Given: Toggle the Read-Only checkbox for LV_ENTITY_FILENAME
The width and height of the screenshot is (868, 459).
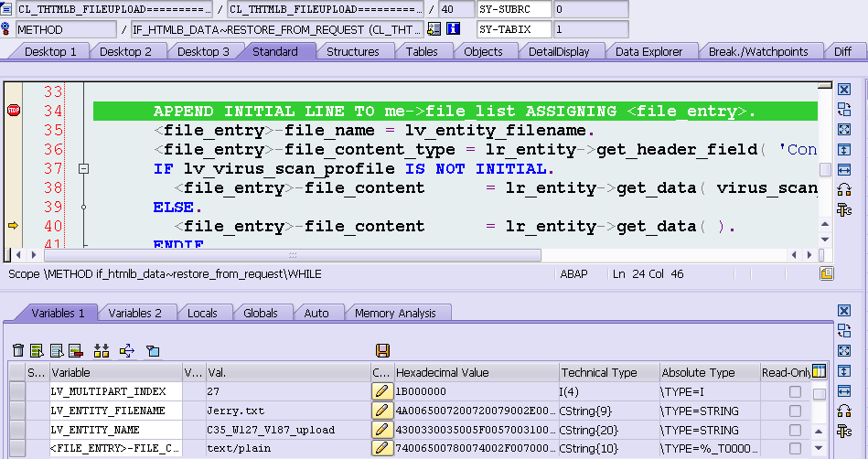Looking at the screenshot, I should [795, 411].
